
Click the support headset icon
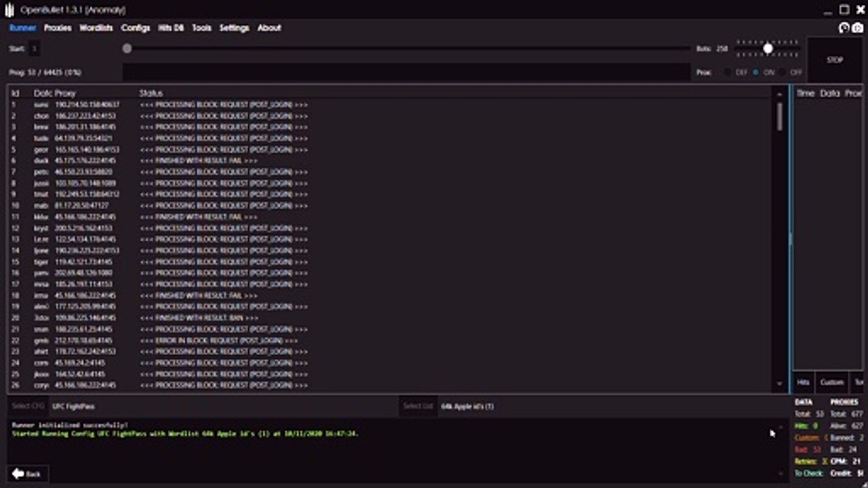(844, 28)
